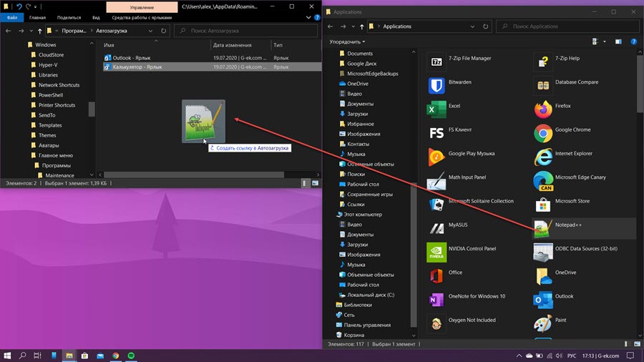This screenshot has height=362, width=644.
Task: Select NVIDIA Control Panel icon
Action: [436, 253]
